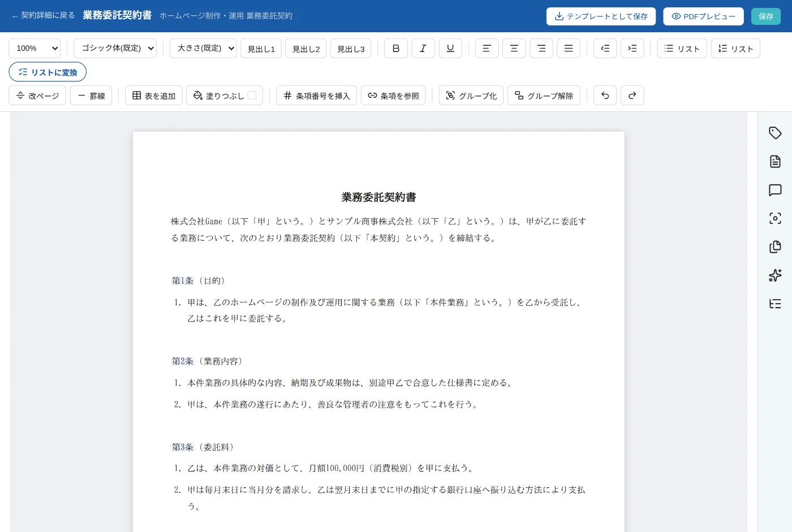Click the redo arrow icon

(x=632, y=96)
